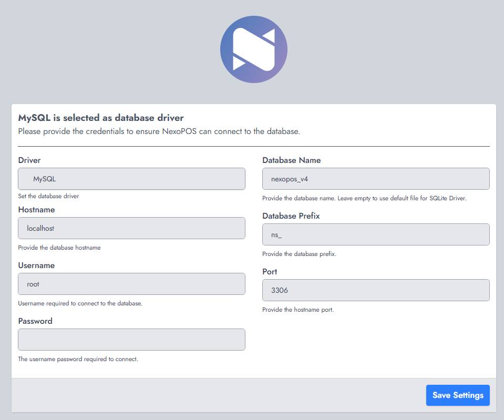Click the "MySQL is selected as database driver" heading
This screenshot has height=420, width=504.
point(101,118)
